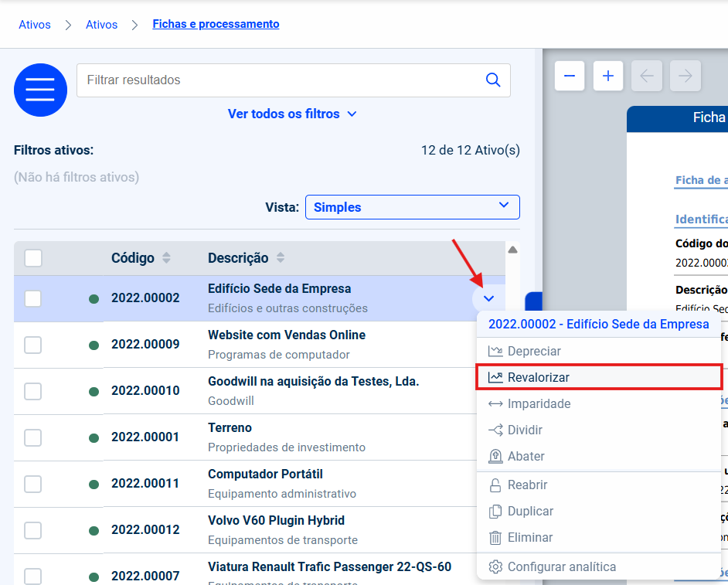This screenshot has height=585, width=728.
Task: Click the Depreciar chart icon
Action: tap(495, 351)
